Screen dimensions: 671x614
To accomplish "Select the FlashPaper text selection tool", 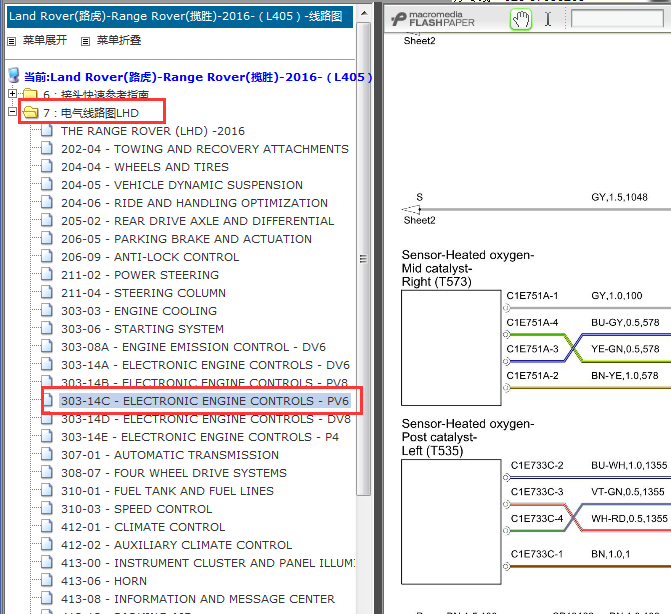I will pos(548,19).
